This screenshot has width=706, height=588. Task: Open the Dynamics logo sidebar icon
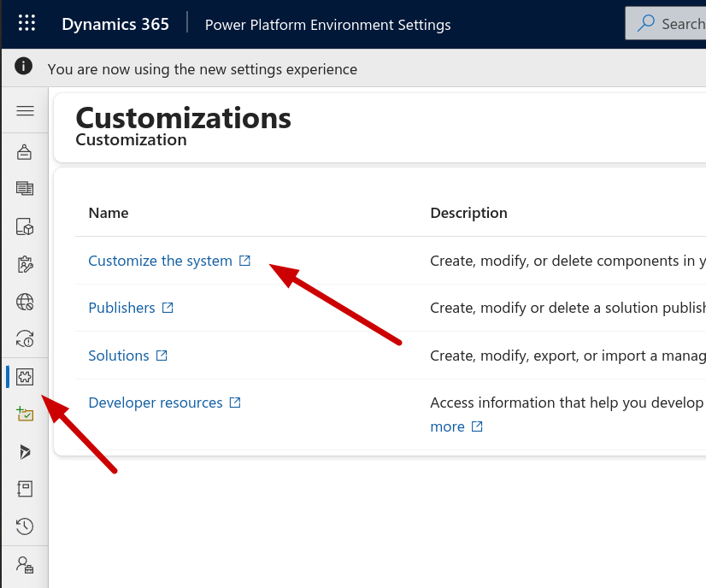[25, 451]
